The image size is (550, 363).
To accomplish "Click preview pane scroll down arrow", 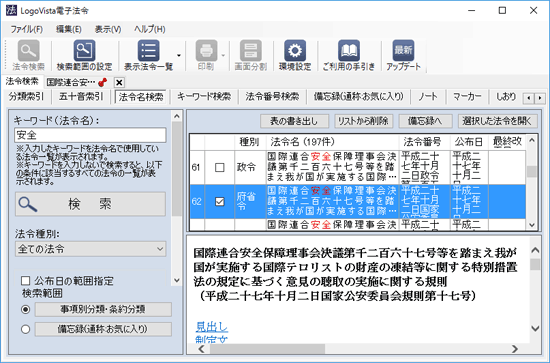I will 535,329.
